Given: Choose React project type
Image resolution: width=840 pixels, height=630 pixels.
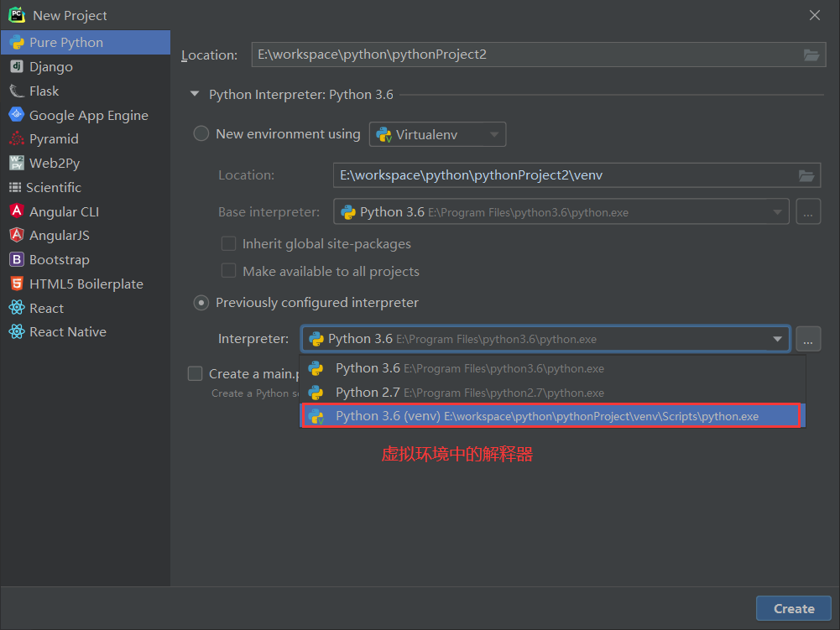Looking at the screenshot, I should (x=86, y=308).
